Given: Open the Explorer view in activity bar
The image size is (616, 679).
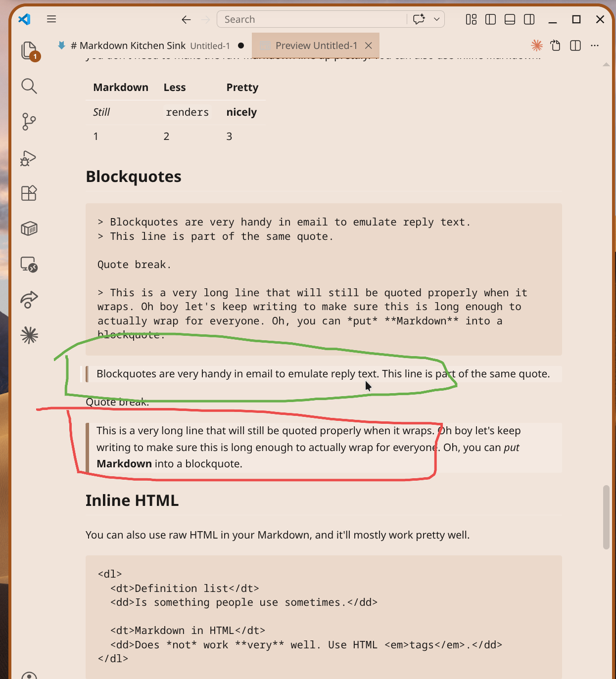Looking at the screenshot, I should (29, 50).
